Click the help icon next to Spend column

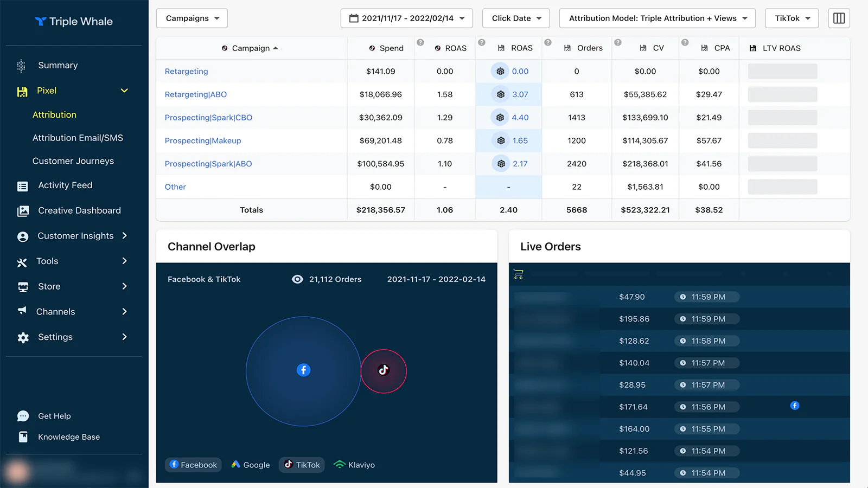[420, 42]
